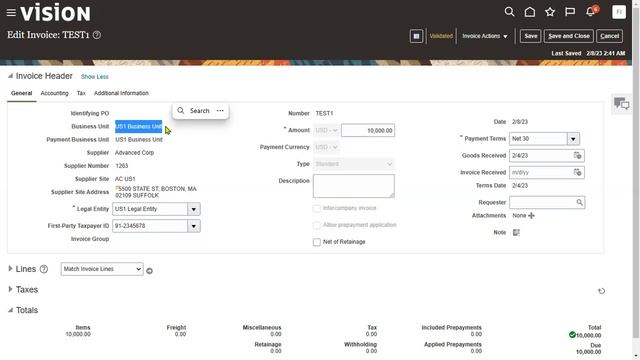This screenshot has width=640, height=360.
Task: Click supplier number 1263
Action: coord(122,166)
